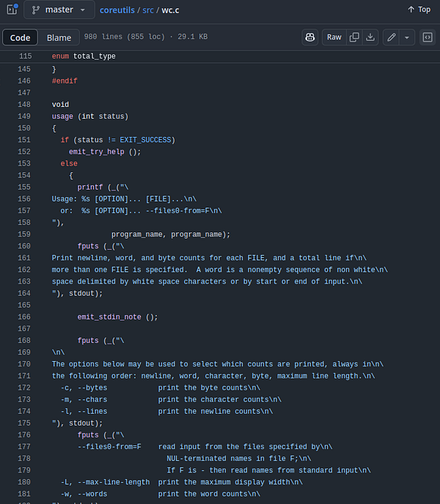
Task: Open the symbols panel icon
Action: tap(428, 37)
